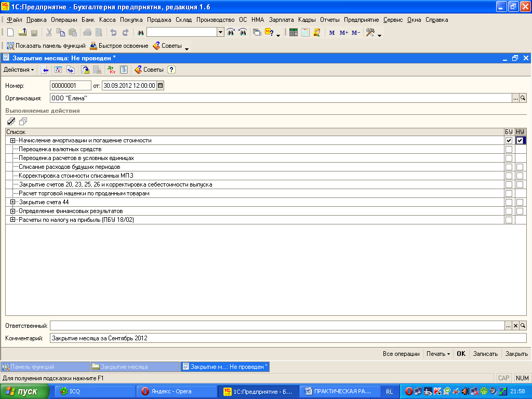Clear the Ответственный field with X icon
532x399 pixels.
(x=515, y=326)
